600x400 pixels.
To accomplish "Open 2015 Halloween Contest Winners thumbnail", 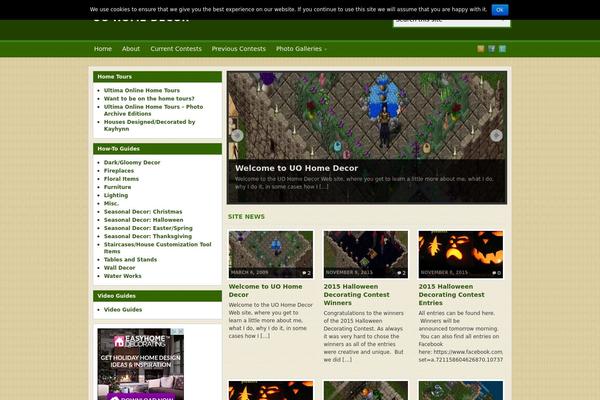I will coord(365,254).
